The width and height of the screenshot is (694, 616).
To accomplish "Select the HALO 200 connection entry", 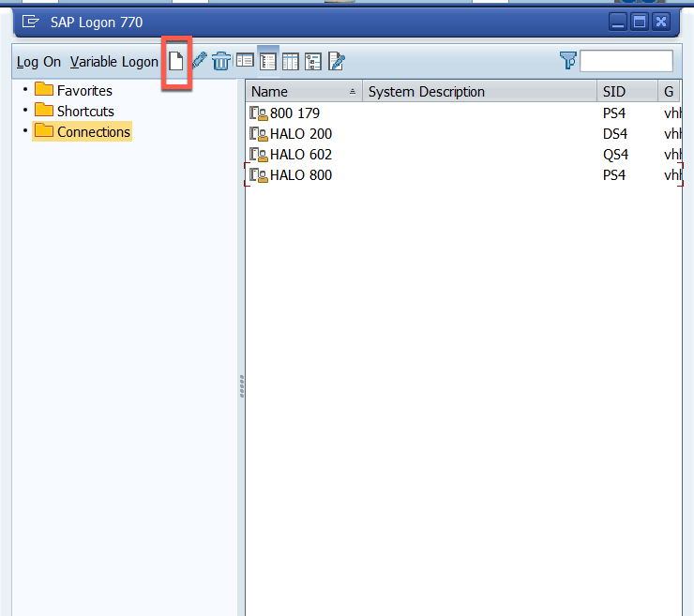I will [x=300, y=134].
